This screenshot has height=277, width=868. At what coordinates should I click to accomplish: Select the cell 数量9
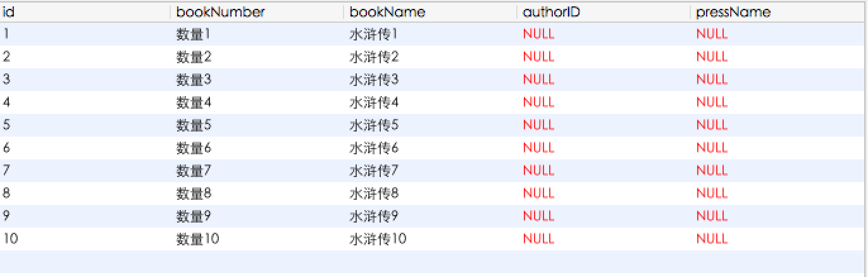[257, 216]
